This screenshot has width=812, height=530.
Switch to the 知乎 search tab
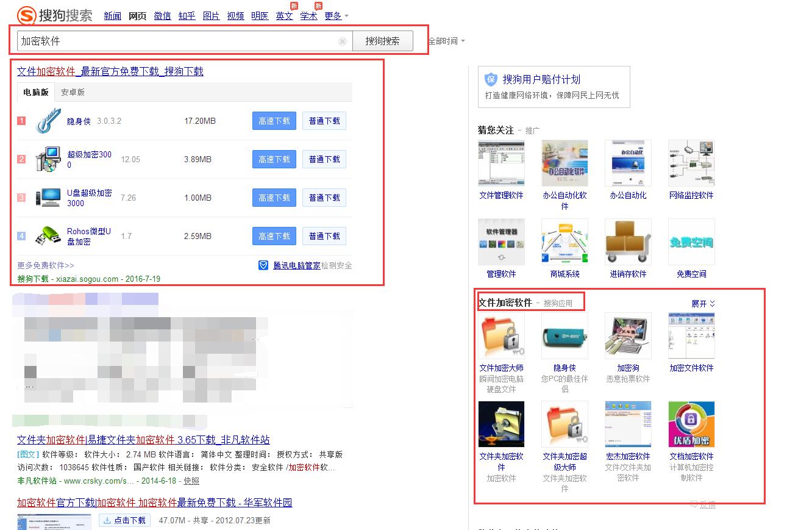187,16
